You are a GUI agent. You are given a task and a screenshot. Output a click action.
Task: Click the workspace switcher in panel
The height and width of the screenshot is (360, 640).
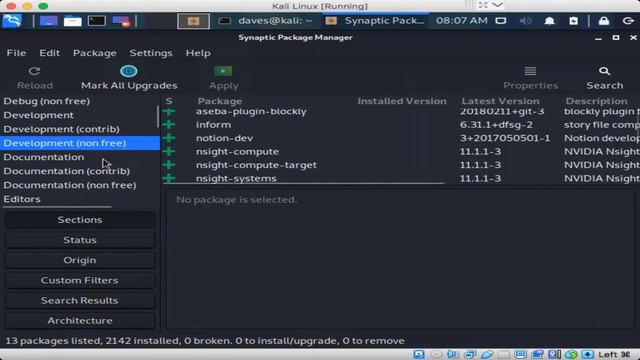pyautogui.click(x=193, y=21)
